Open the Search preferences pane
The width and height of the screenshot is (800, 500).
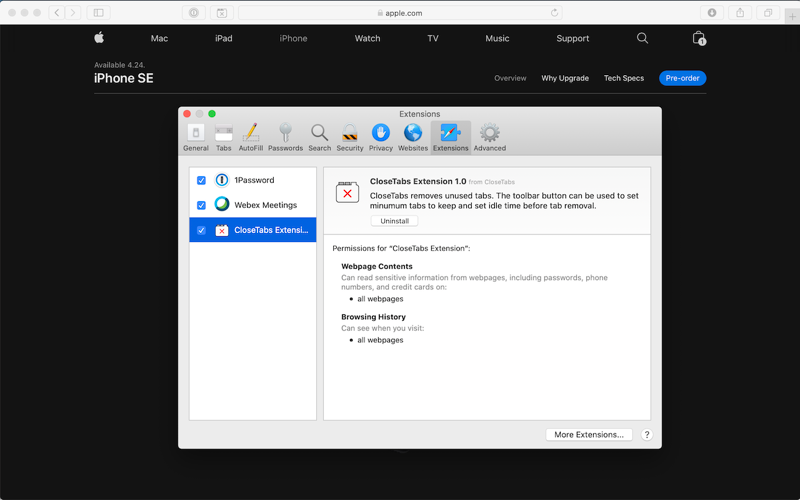(x=319, y=138)
